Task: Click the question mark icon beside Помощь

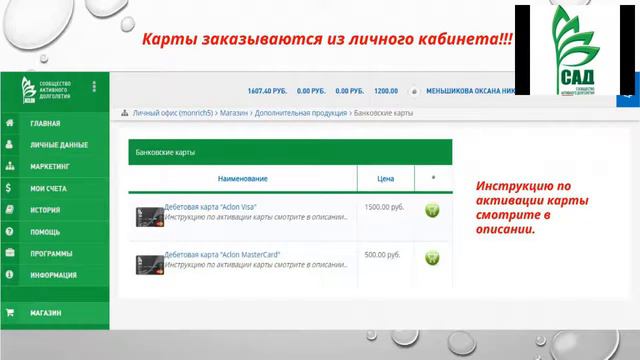Action: pos(9,231)
